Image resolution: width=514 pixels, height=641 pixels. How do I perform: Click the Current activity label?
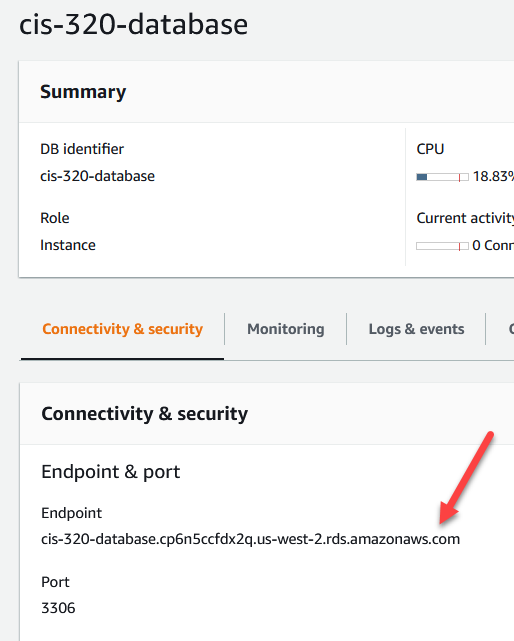[465, 218]
